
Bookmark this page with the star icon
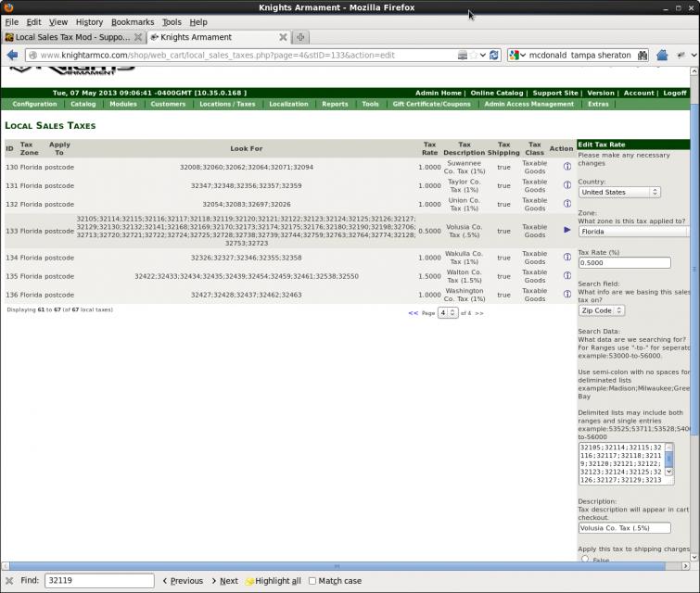[473, 56]
